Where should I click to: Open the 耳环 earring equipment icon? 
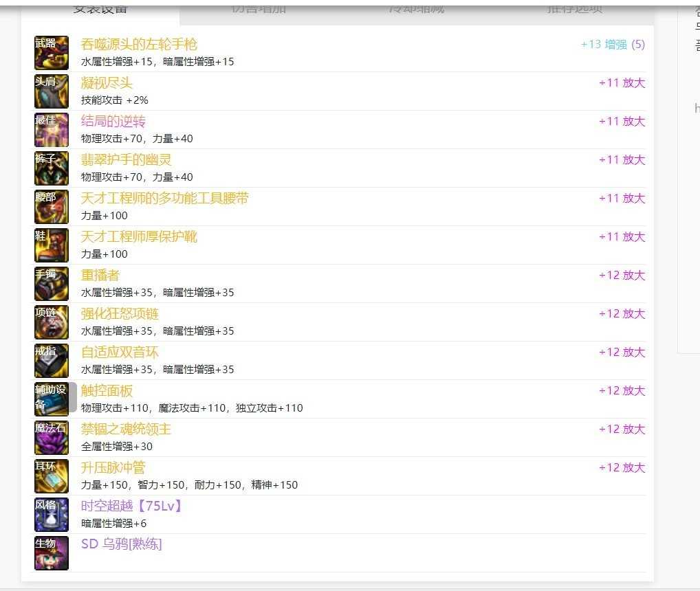click(52, 476)
